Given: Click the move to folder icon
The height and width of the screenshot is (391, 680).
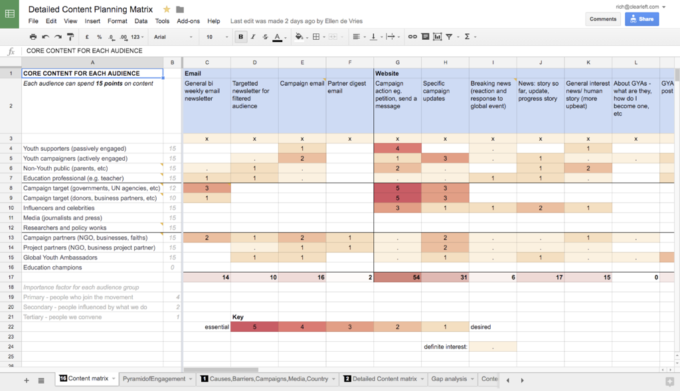Looking at the screenshot, I should [180, 9].
